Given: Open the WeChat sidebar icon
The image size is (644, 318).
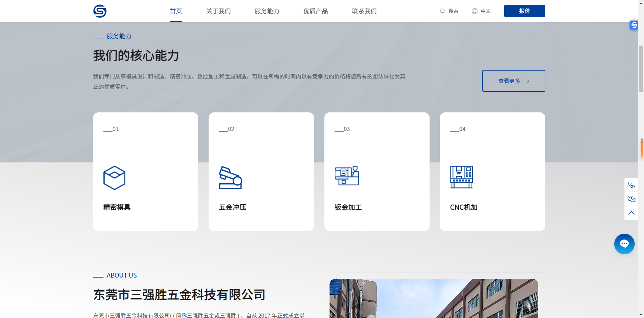Looking at the screenshot, I should pyautogui.click(x=631, y=199).
